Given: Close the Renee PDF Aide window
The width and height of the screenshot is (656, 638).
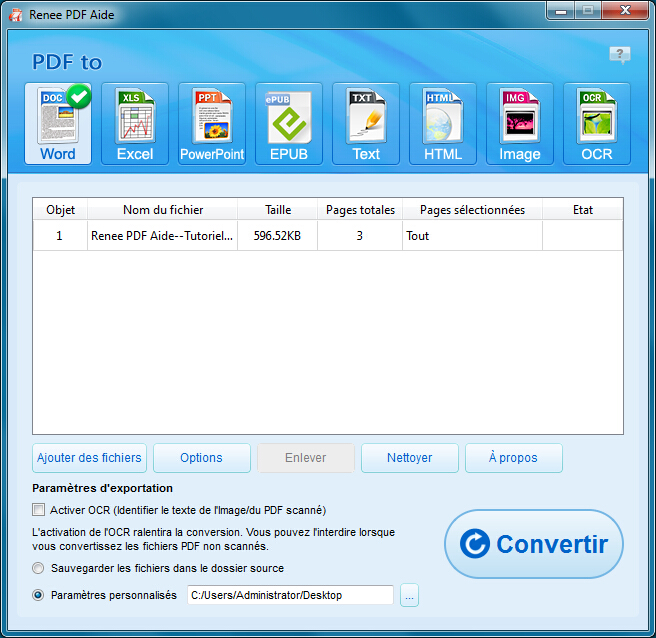Looking at the screenshot, I should (625, 10).
